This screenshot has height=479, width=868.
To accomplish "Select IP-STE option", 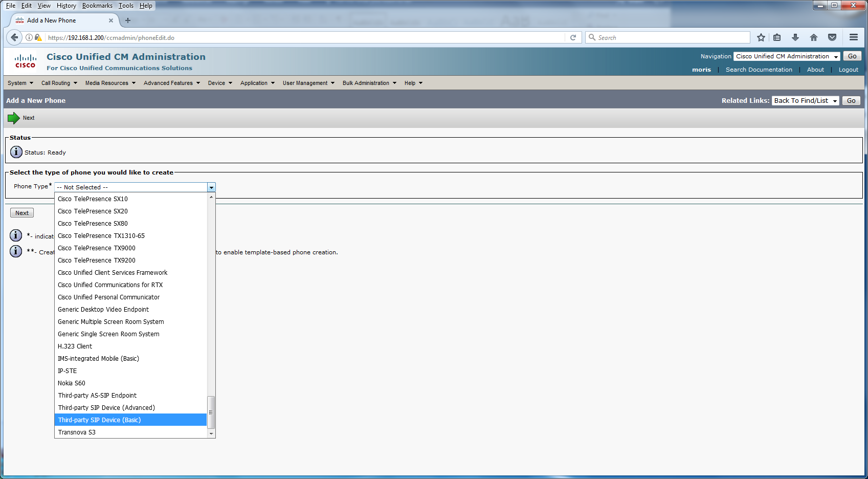I will pyautogui.click(x=130, y=371).
